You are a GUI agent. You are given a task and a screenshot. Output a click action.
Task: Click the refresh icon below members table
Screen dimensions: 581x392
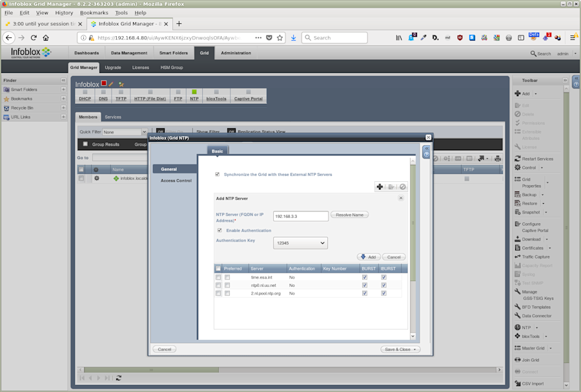coord(119,378)
